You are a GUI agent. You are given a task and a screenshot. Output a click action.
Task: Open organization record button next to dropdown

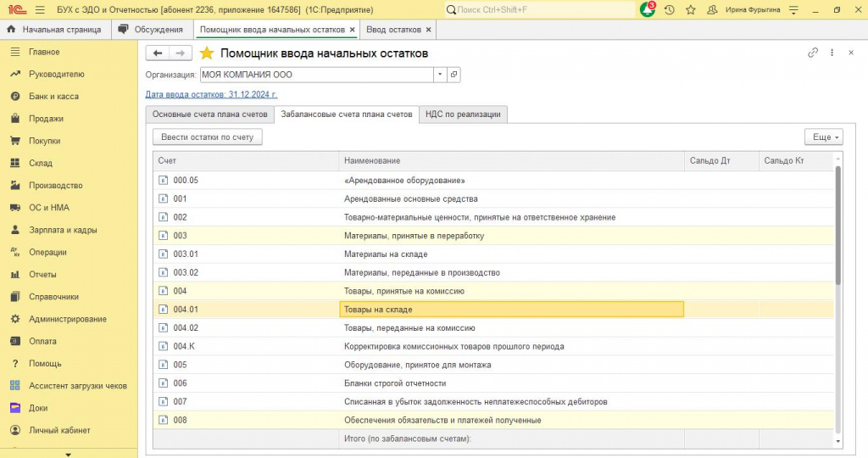[454, 74]
